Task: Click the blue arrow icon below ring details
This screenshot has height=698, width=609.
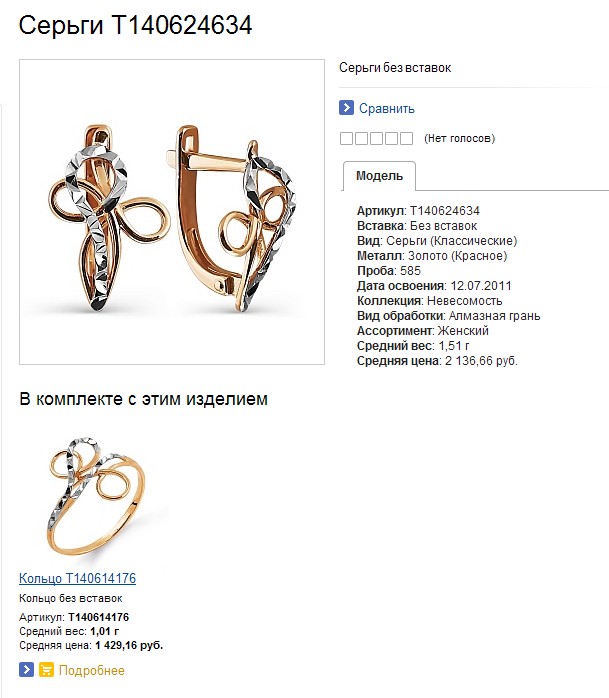Action: point(26,670)
